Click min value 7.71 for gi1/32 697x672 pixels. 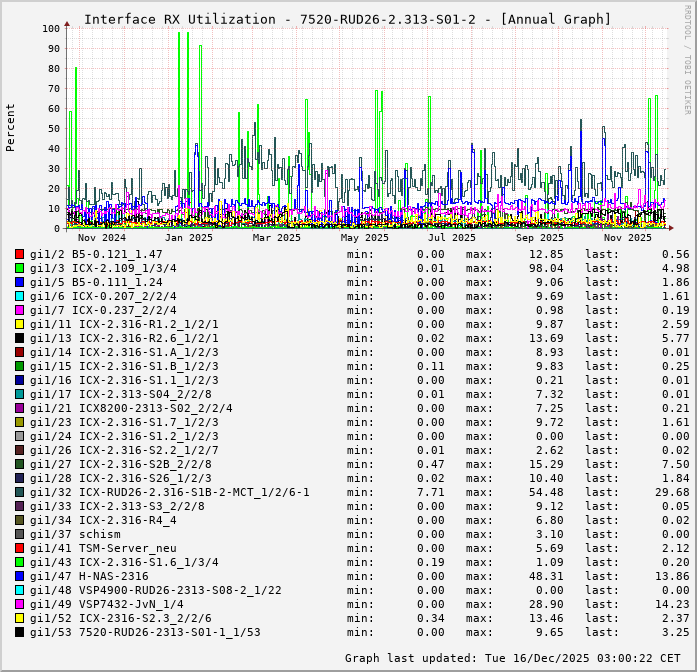[431, 492]
